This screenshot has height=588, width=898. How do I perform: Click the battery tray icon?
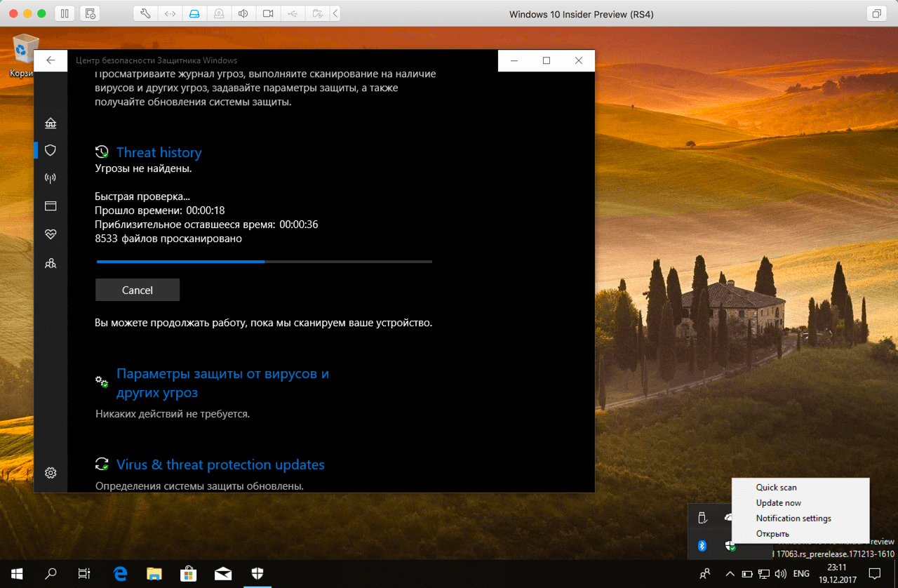tap(748, 574)
